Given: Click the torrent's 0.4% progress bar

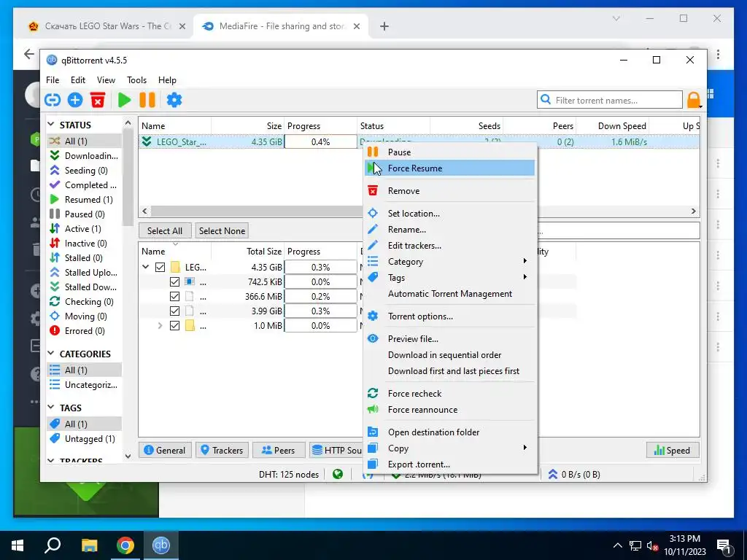Looking at the screenshot, I should point(321,142).
